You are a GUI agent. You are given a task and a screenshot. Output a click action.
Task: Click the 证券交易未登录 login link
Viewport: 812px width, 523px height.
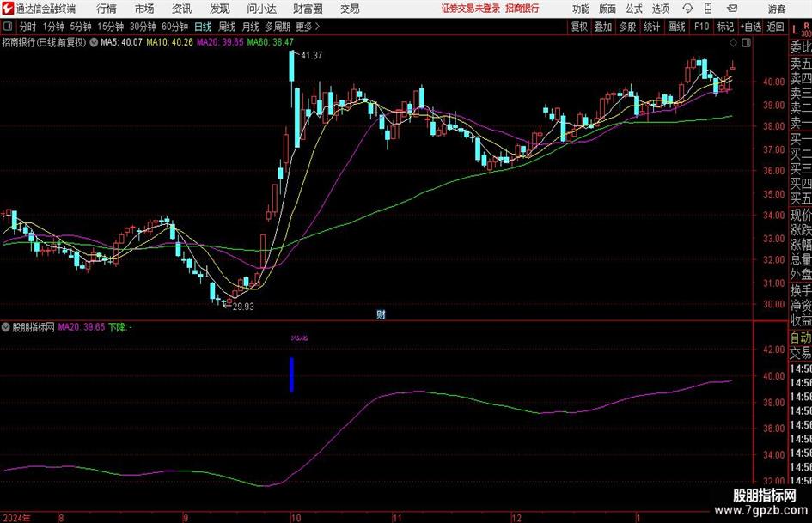(x=470, y=9)
